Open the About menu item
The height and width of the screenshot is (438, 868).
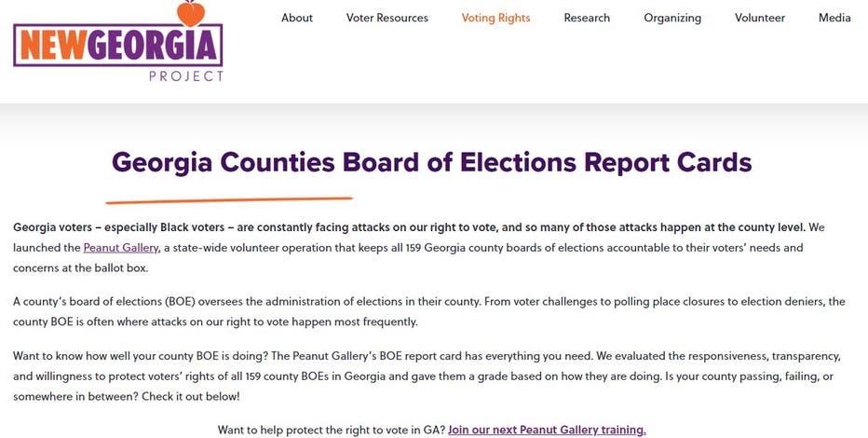[x=297, y=18]
